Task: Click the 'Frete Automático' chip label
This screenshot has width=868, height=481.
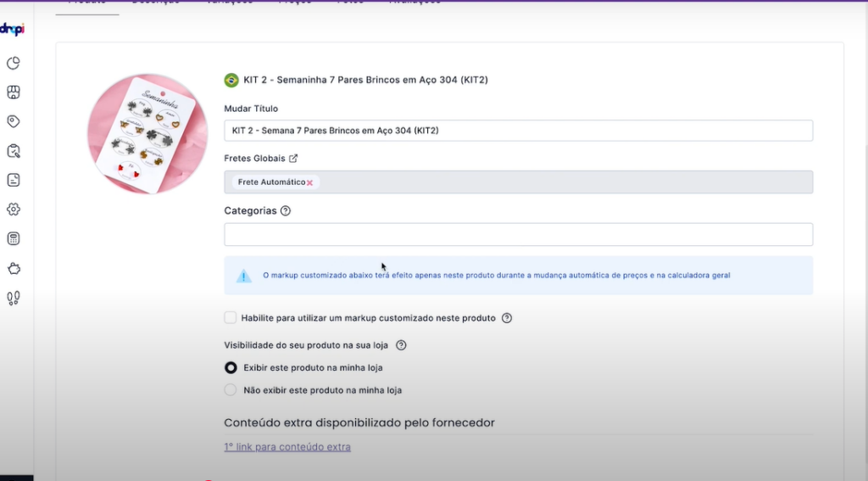Action: 272,182
